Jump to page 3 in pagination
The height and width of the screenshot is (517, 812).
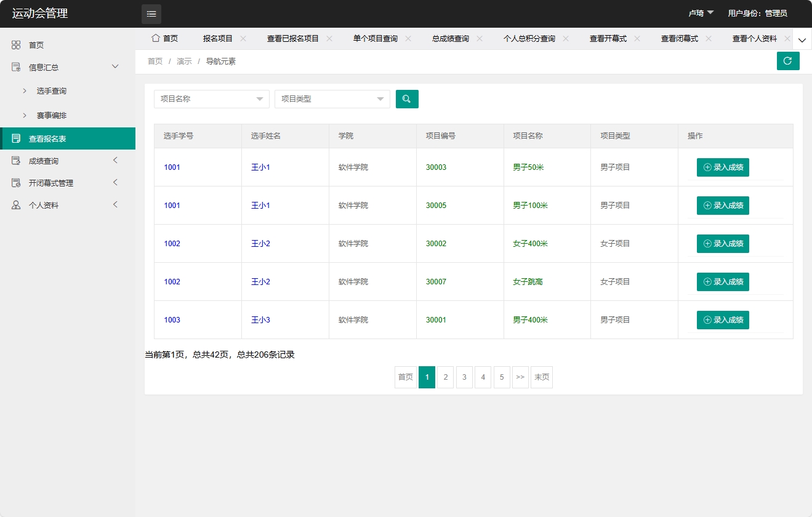[x=464, y=377]
